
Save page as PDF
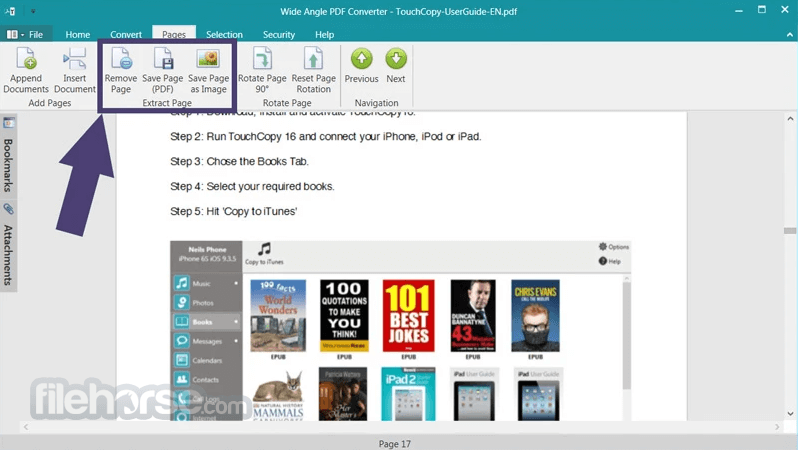click(162, 70)
